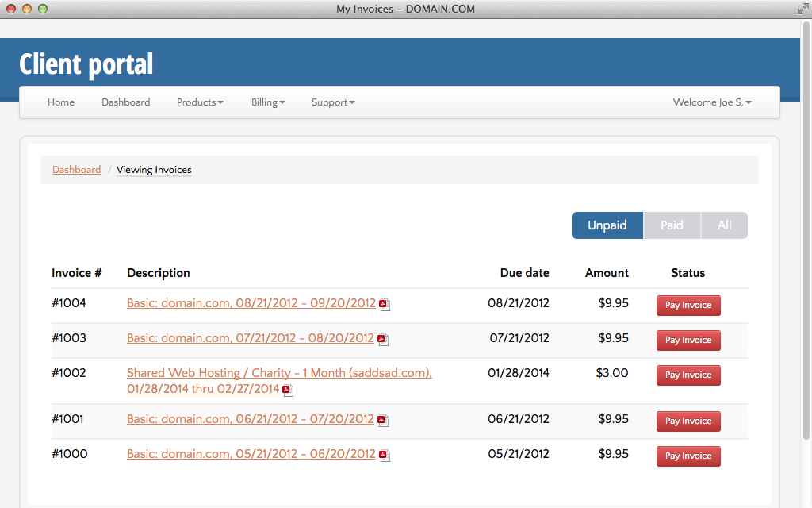
Task: Download PDF for Shared Web Hosting invoice
Action: 288,391
